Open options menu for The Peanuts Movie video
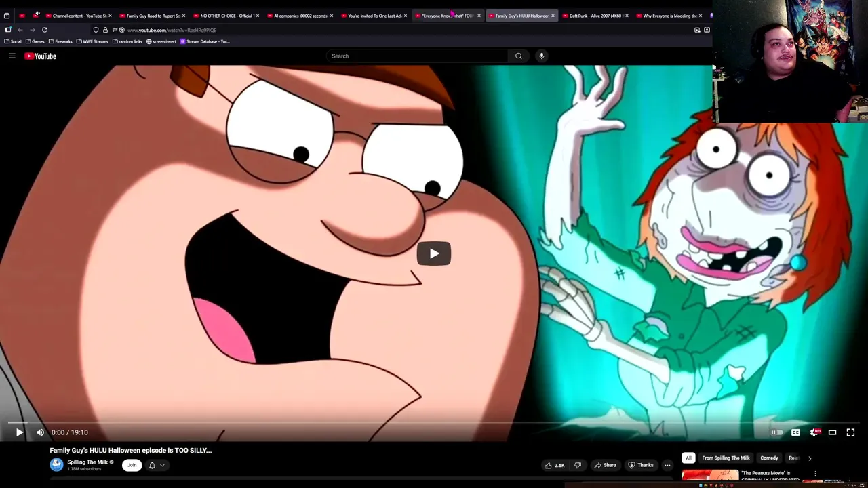Viewport: 868px width, 488px height. (815, 474)
